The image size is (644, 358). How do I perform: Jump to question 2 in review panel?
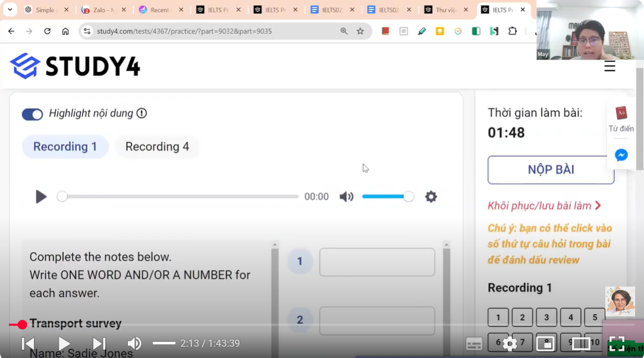pos(523,318)
